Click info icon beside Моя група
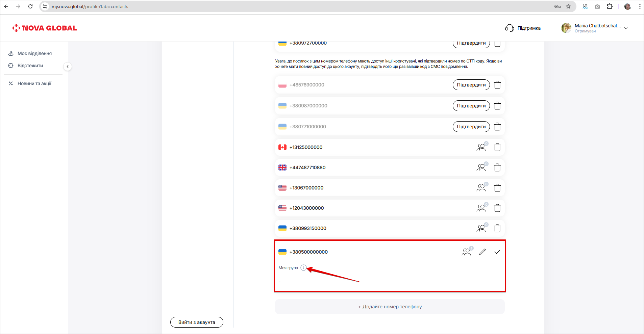 (x=303, y=268)
